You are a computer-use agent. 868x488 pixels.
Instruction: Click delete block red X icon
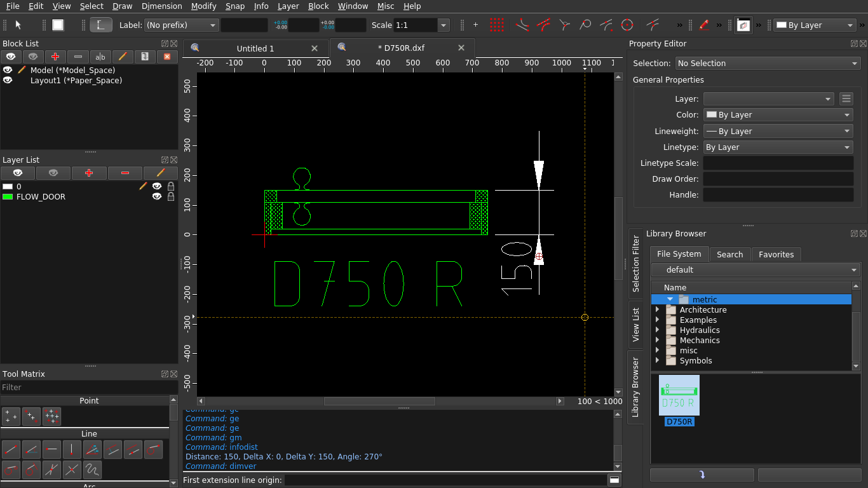[x=166, y=57]
